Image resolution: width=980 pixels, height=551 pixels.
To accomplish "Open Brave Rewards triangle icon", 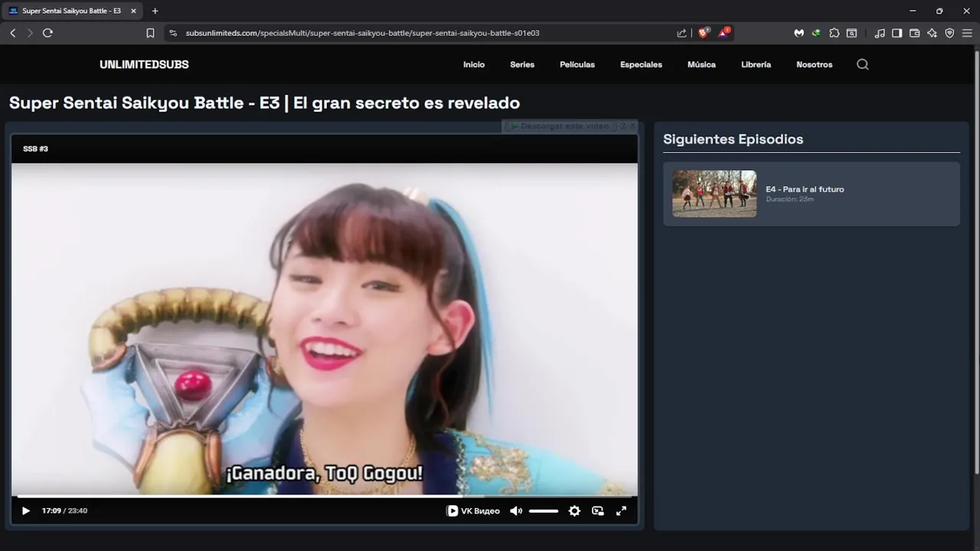I will (724, 33).
